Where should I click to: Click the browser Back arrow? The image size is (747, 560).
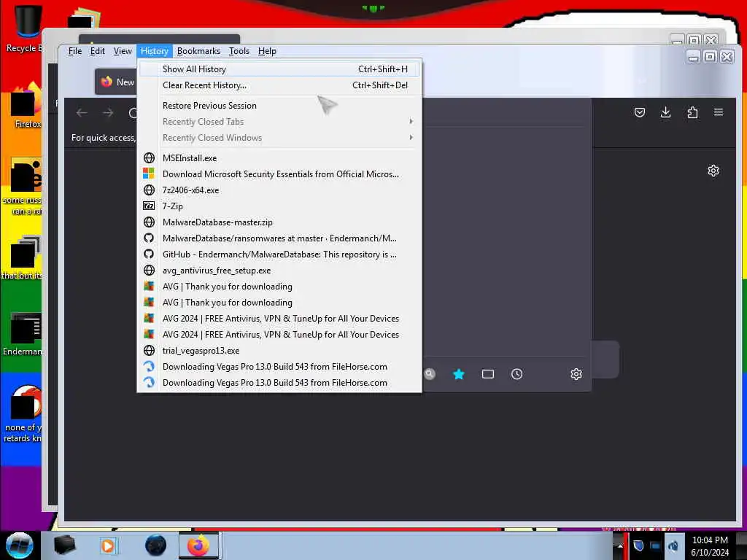click(82, 113)
